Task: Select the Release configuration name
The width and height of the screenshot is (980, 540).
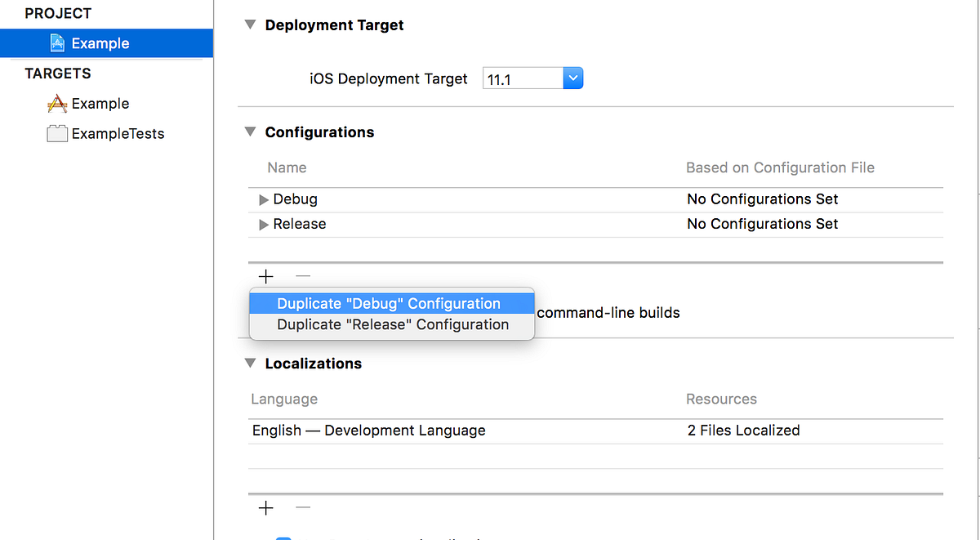Action: [299, 223]
